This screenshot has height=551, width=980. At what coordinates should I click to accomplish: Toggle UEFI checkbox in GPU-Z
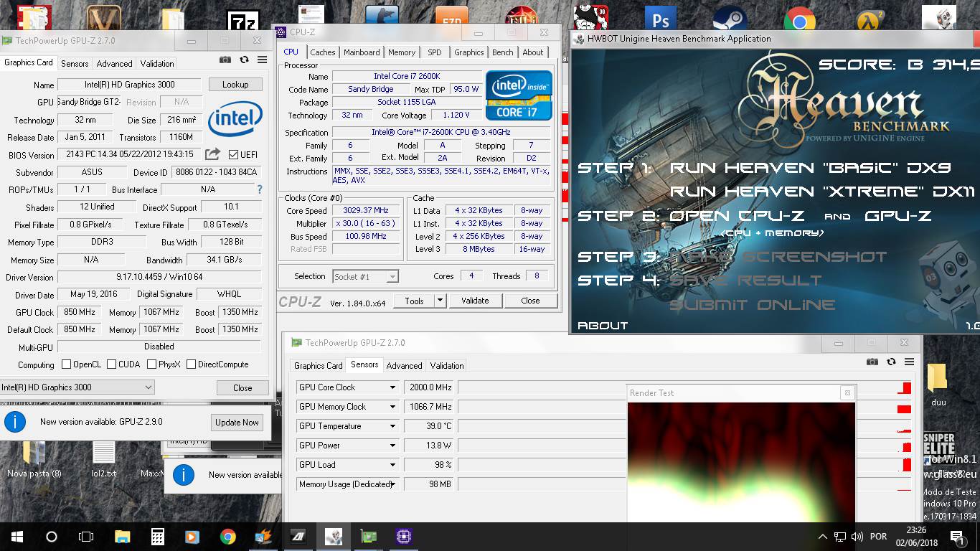coord(233,154)
